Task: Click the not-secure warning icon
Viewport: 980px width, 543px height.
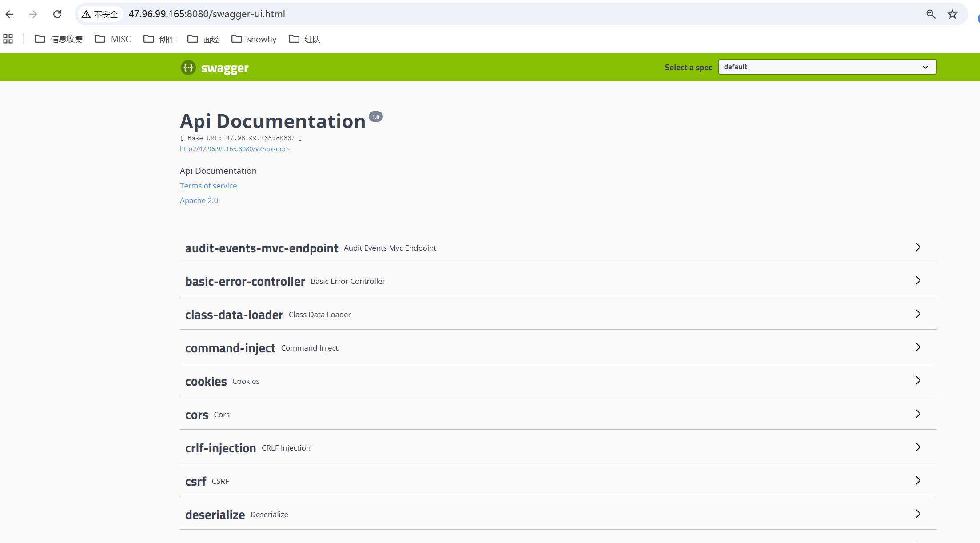Action: click(x=86, y=14)
